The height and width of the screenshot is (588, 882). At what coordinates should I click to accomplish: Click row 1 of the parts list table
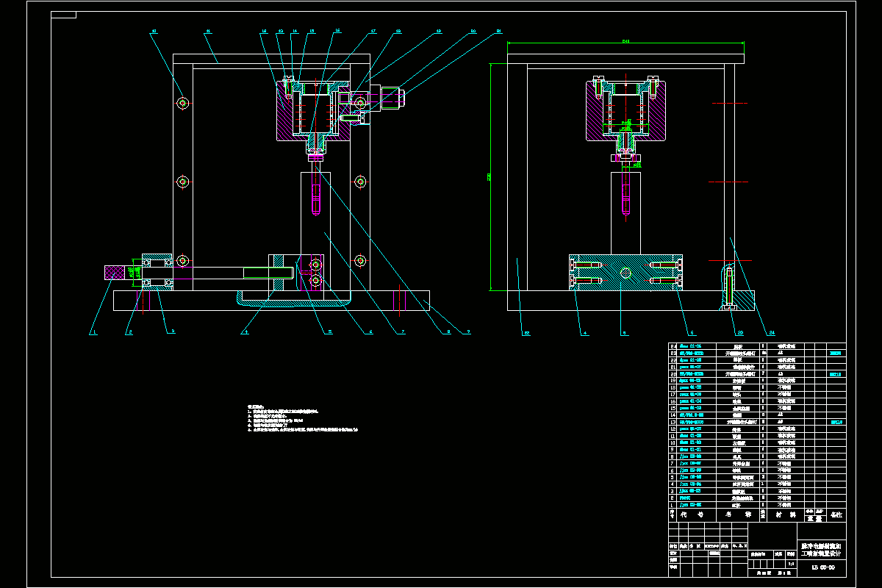pyautogui.click(x=756, y=505)
